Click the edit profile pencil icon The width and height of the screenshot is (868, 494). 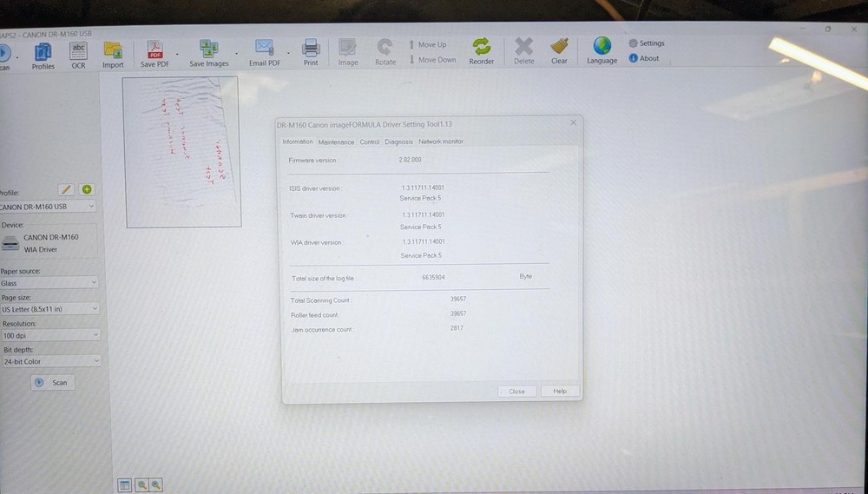pos(66,189)
